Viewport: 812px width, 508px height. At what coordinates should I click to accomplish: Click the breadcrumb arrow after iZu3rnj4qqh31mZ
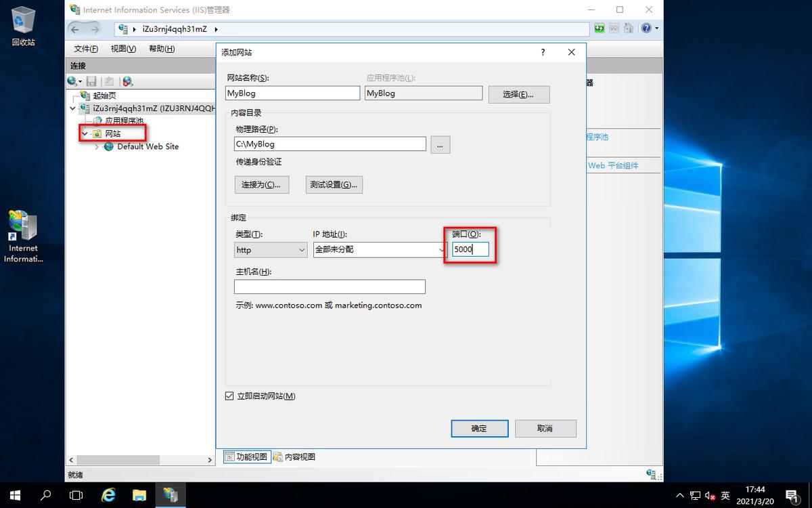click(216, 29)
